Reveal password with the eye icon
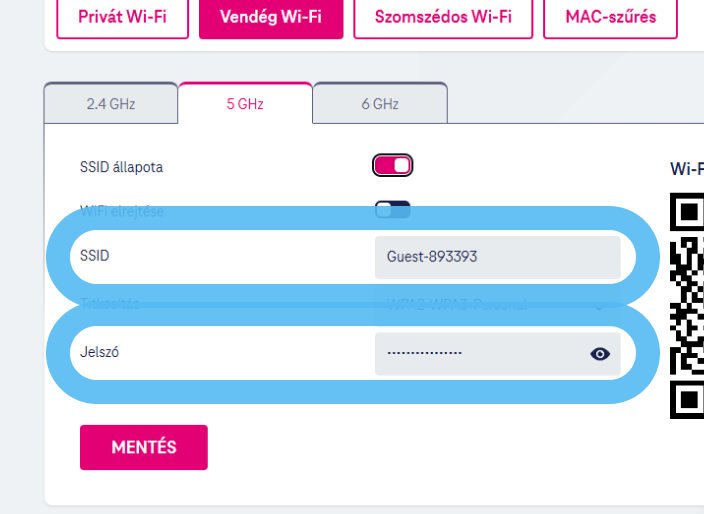Image resolution: width=704 pixels, height=514 pixels. [600, 354]
